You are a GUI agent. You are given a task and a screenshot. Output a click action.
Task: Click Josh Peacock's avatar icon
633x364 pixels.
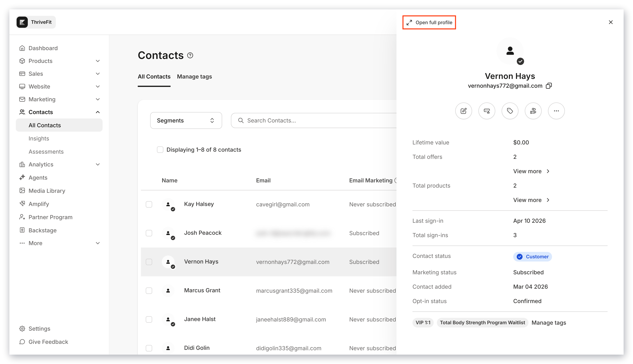[x=168, y=233]
